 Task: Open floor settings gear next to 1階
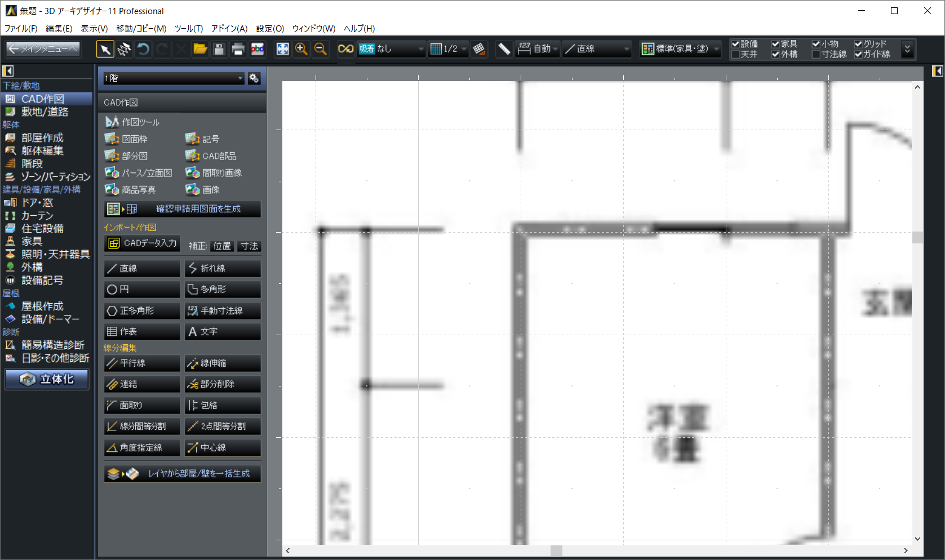pyautogui.click(x=254, y=78)
